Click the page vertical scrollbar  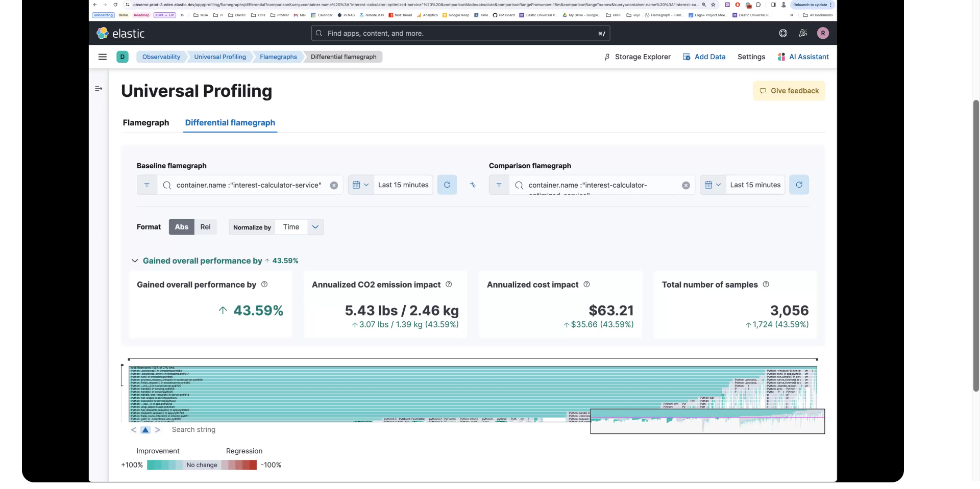976,245
